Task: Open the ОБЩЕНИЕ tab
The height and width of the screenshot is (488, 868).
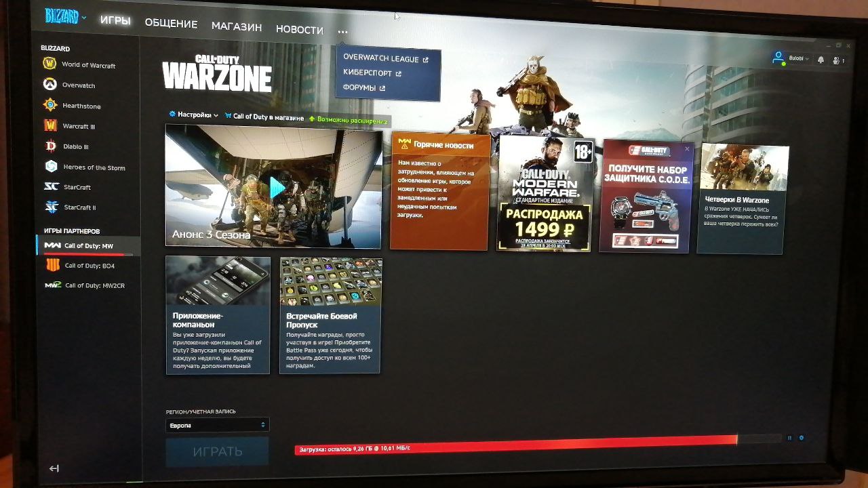Action: coord(171,24)
